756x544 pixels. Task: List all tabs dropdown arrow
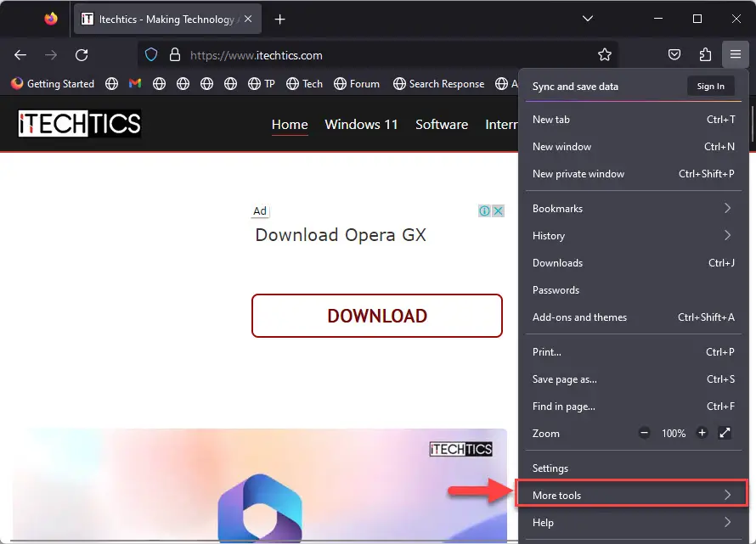[587, 19]
